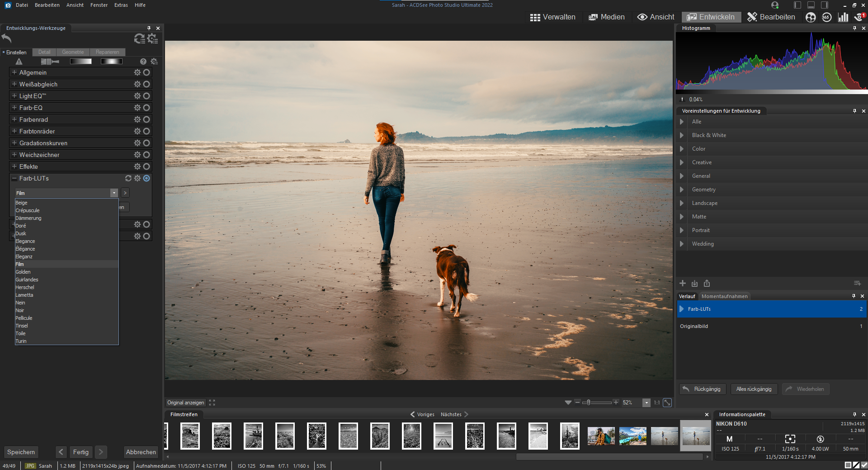Expand the Black & White presets
The width and height of the screenshot is (868, 470).
(x=682, y=135)
